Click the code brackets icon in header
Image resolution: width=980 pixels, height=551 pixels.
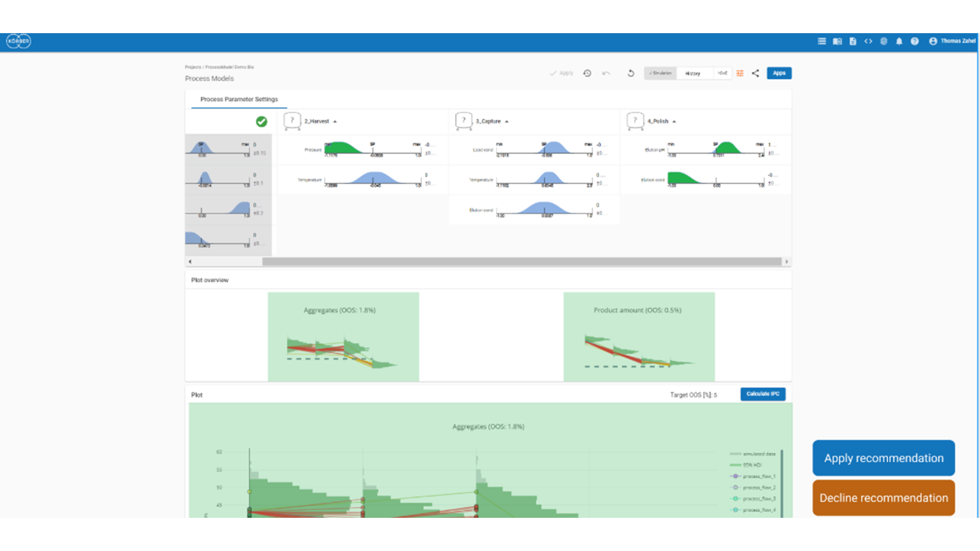[x=868, y=41]
